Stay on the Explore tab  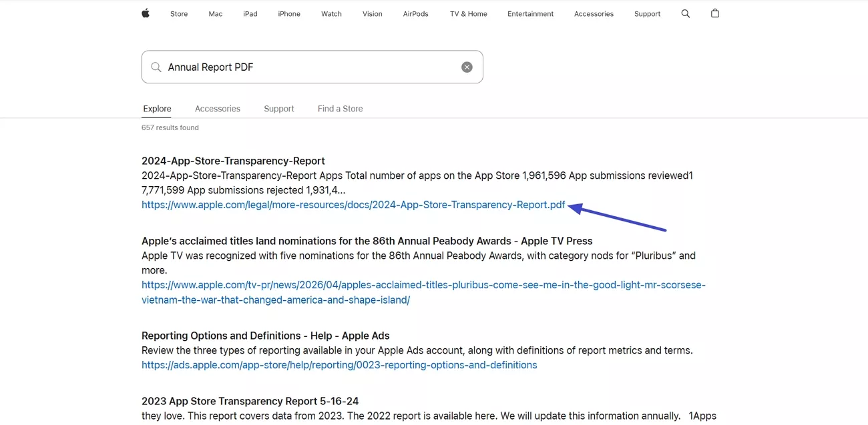click(x=156, y=108)
